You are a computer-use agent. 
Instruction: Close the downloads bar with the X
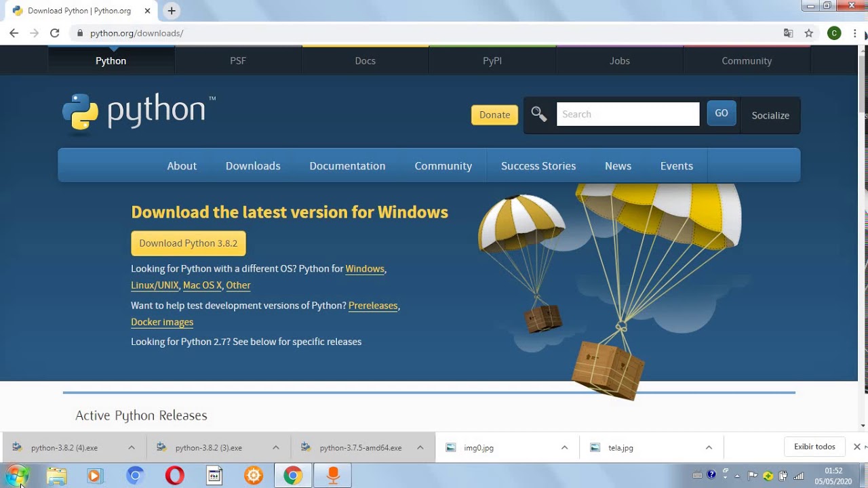(857, 447)
